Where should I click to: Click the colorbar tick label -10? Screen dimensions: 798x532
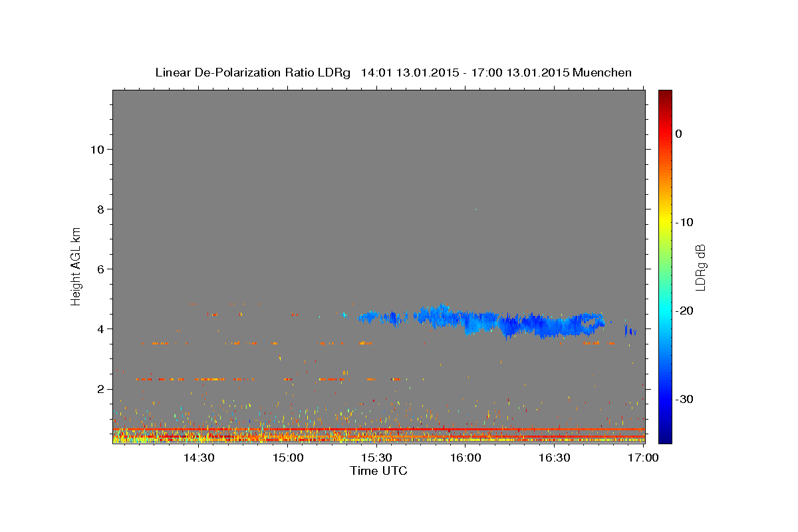(684, 222)
